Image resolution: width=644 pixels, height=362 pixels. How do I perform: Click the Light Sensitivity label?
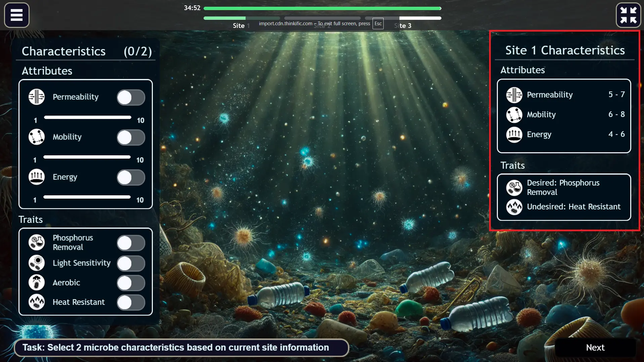(x=82, y=263)
